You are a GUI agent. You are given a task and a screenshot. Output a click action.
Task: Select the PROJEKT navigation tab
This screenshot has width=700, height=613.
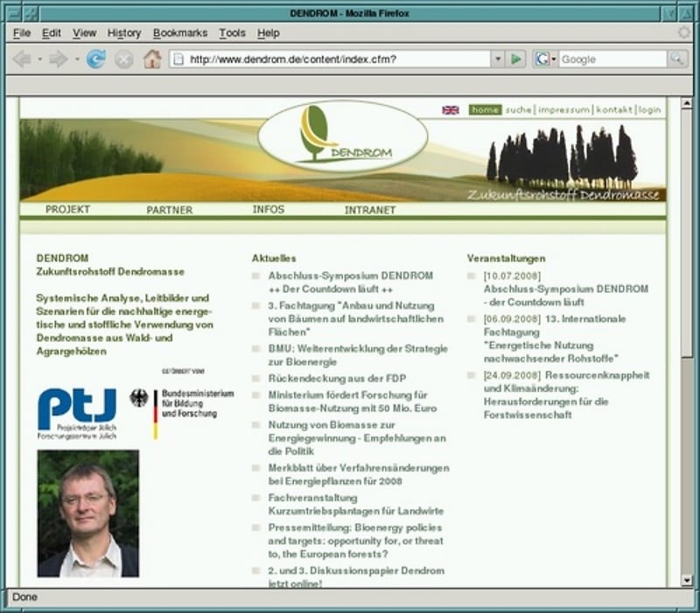point(68,209)
